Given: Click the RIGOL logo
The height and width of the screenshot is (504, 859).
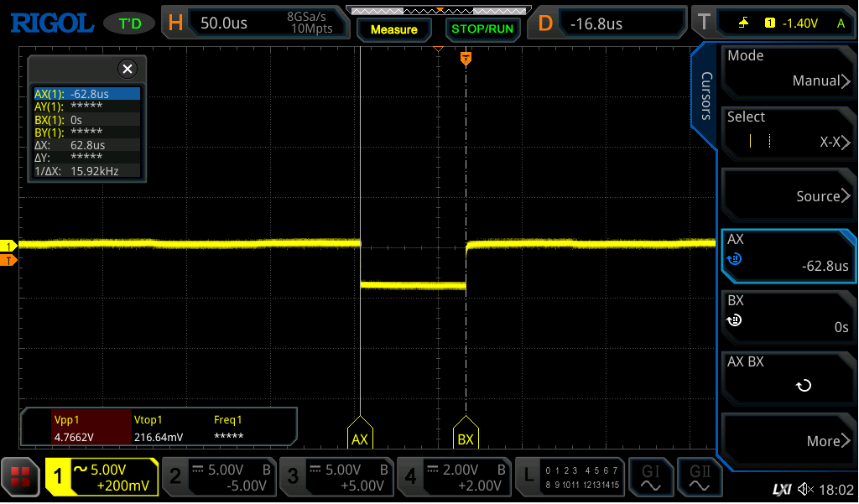Looking at the screenshot, I should (52, 23).
